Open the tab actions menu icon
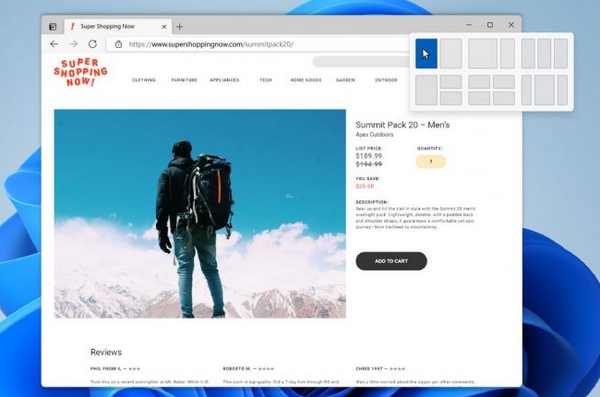The image size is (600, 397). click(53, 26)
